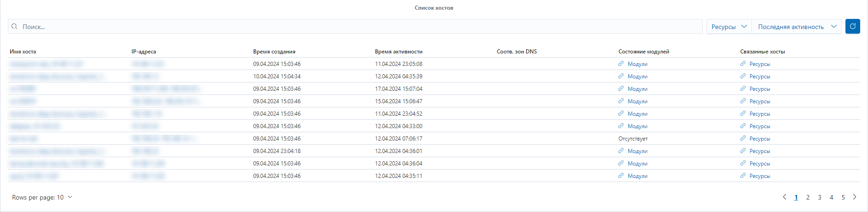Click the Связанные хосты column header
Screen dimensions: 868x212
[762, 52]
